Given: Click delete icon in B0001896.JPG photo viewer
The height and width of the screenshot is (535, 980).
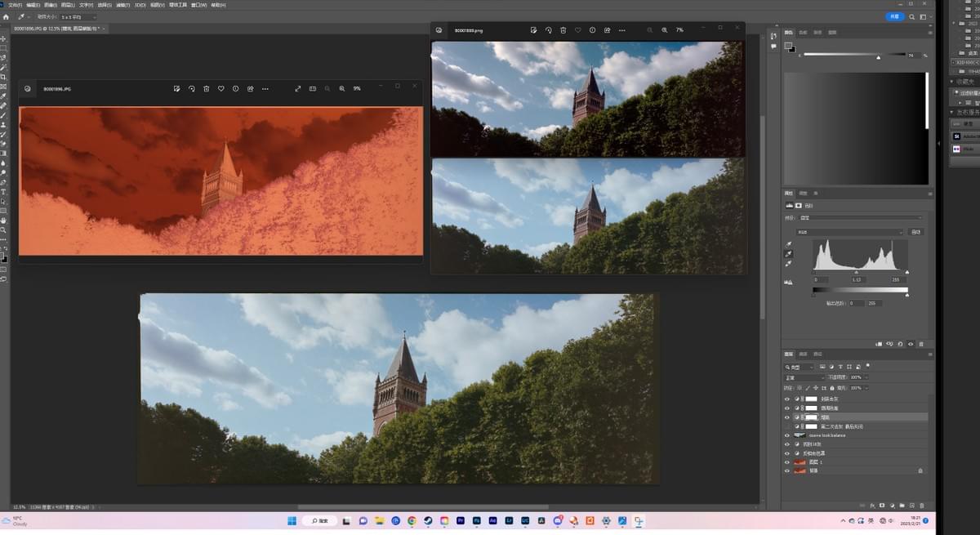Looking at the screenshot, I should (207, 88).
